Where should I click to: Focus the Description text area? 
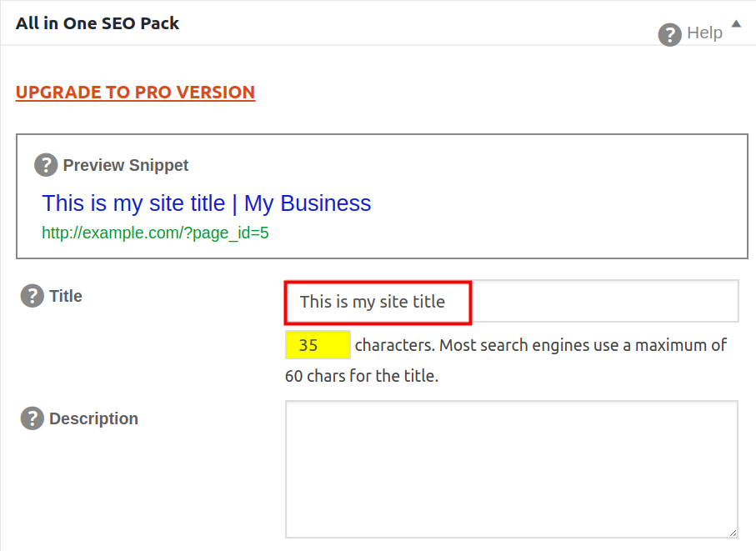coord(510,468)
